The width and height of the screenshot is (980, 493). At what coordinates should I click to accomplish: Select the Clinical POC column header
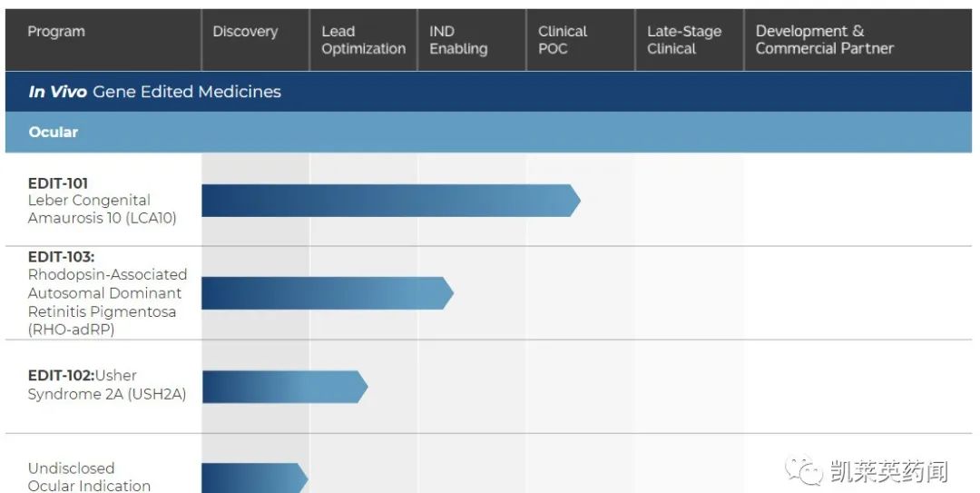(563, 40)
